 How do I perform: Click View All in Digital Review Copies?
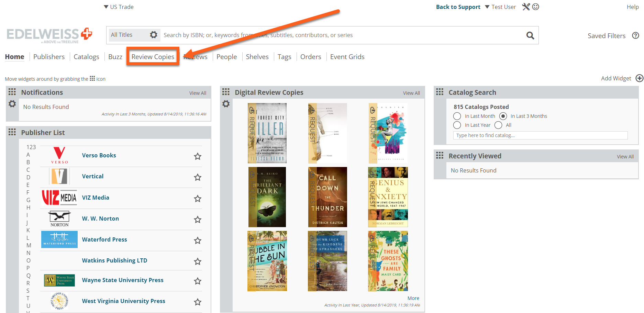[x=411, y=93]
